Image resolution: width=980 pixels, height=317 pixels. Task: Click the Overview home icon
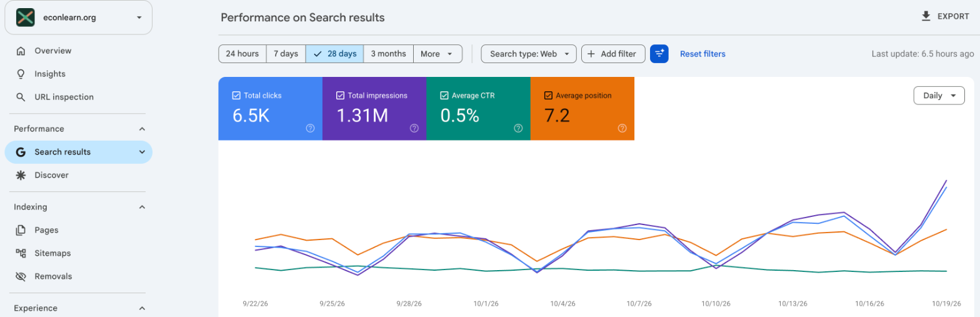(x=21, y=51)
